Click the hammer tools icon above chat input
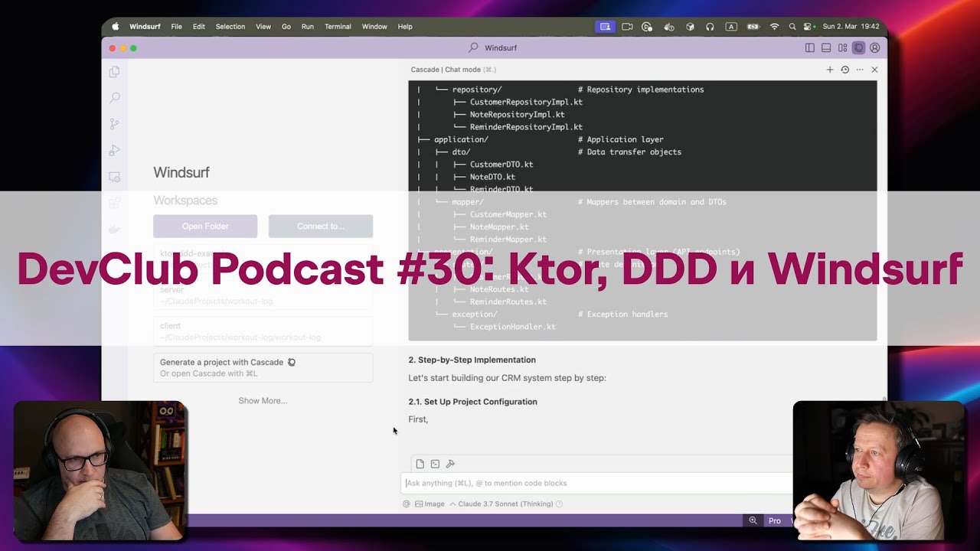980x551 pixels. click(450, 464)
